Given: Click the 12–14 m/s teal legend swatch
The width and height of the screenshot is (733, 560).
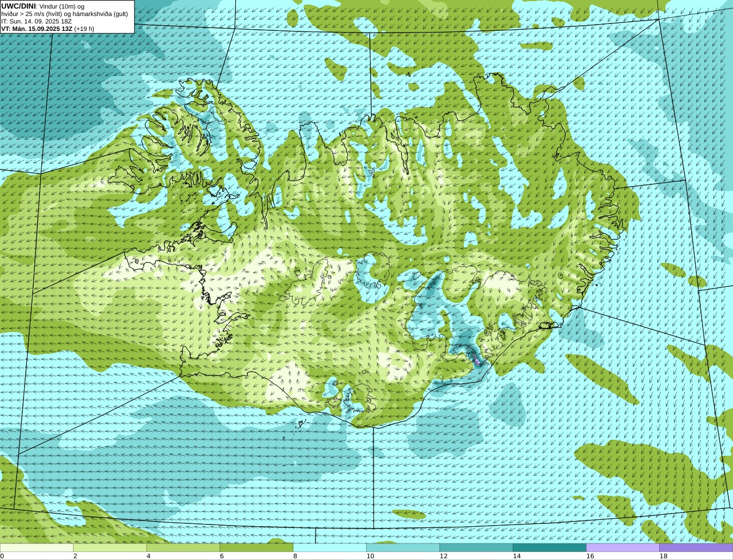Looking at the screenshot, I should tap(476, 548).
